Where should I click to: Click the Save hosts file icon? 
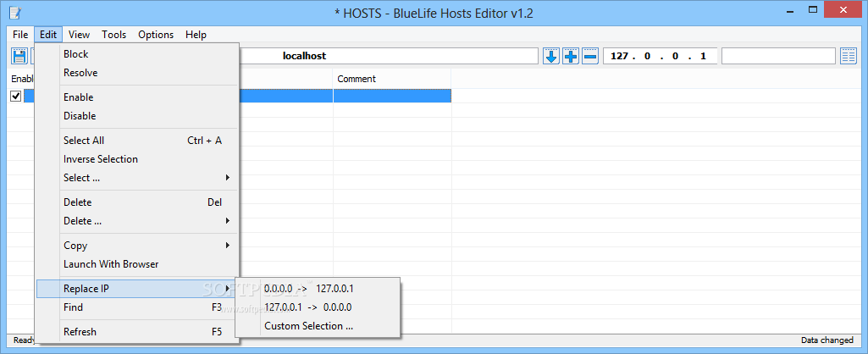[x=19, y=56]
